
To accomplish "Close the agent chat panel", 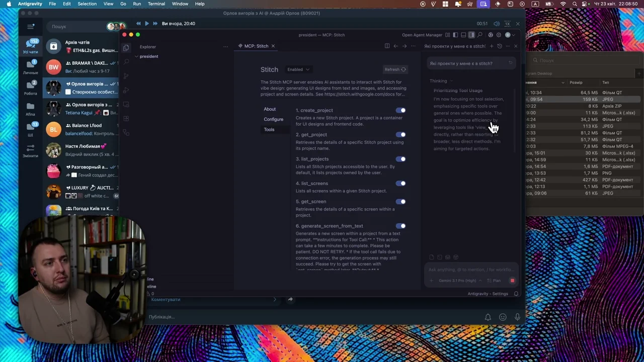I will coord(515,46).
